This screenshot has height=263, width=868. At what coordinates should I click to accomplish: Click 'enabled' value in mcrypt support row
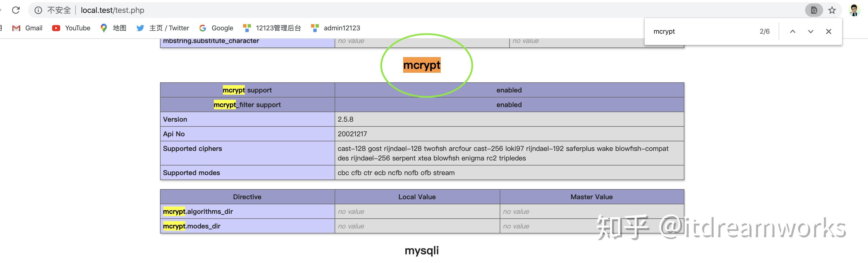click(x=509, y=90)
